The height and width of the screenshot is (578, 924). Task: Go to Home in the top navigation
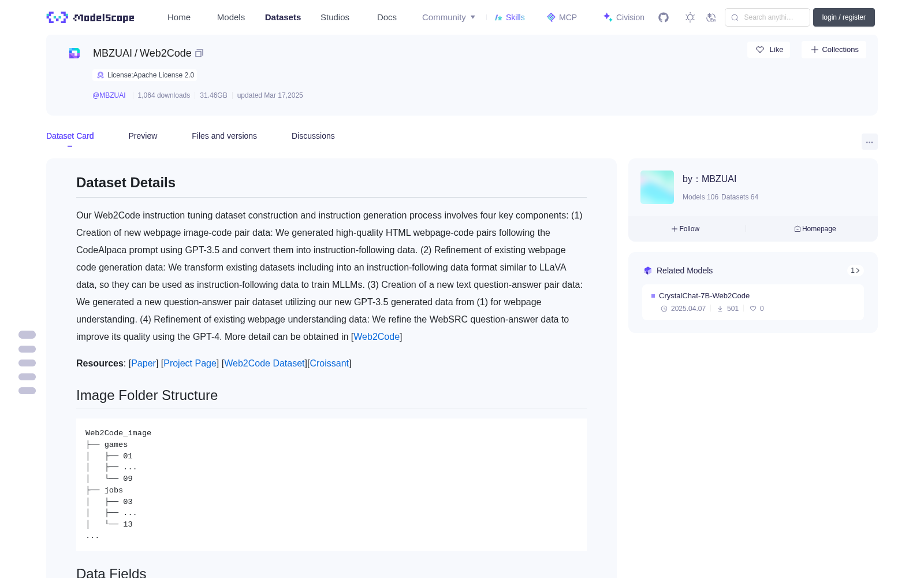point(179,17)
